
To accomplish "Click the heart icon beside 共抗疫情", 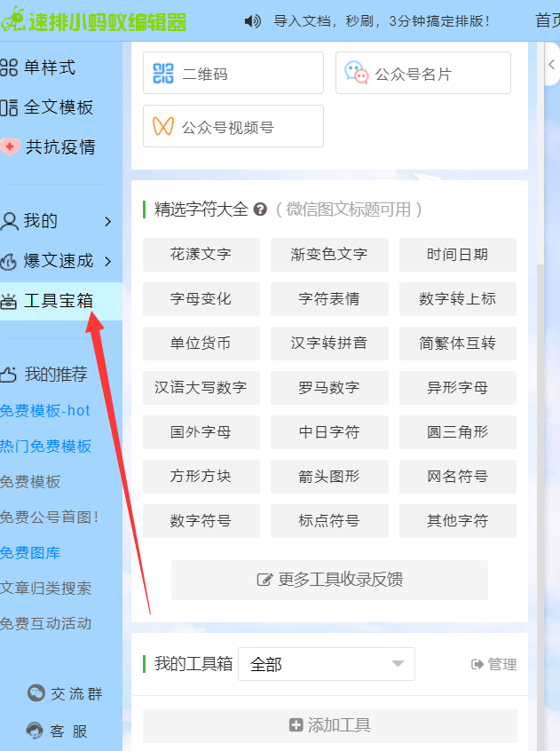I will point(10,146).
